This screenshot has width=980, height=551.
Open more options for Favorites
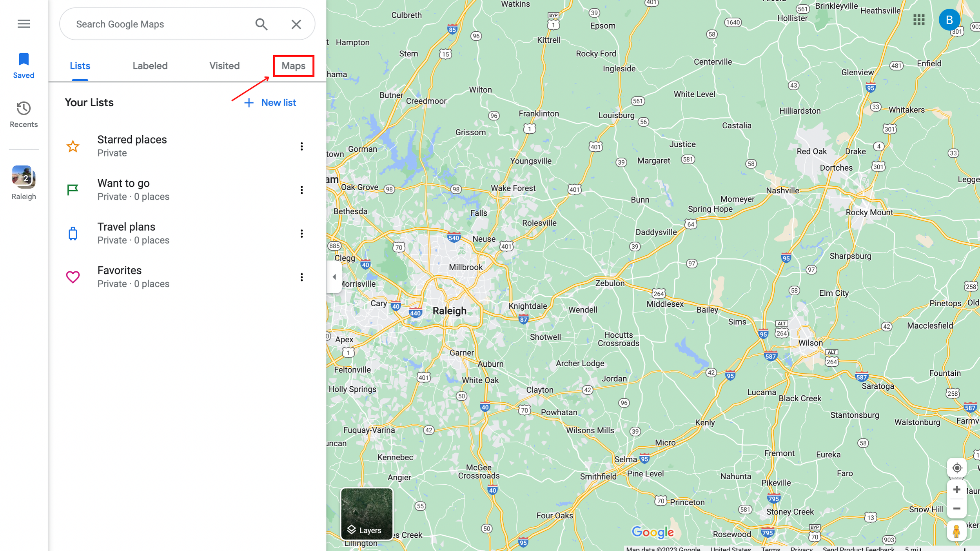[x=301, y=277]
